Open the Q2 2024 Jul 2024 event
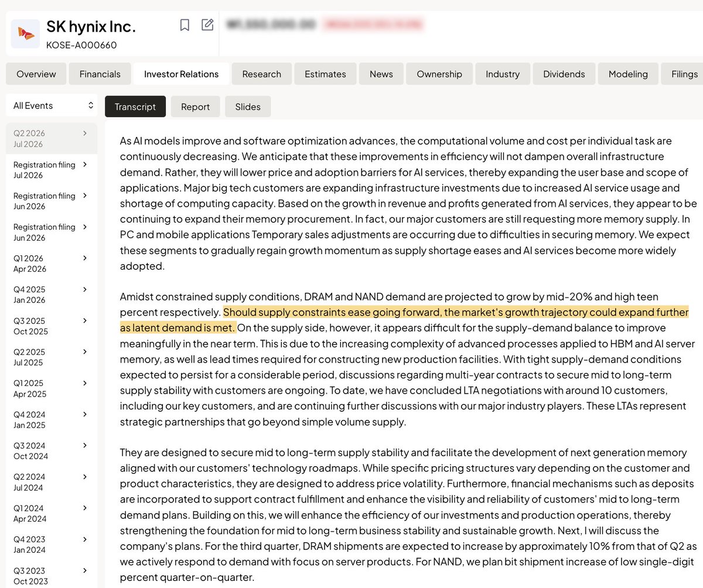Image resolution: width=703 pixels, height=588 pixels. coord(52,482)
